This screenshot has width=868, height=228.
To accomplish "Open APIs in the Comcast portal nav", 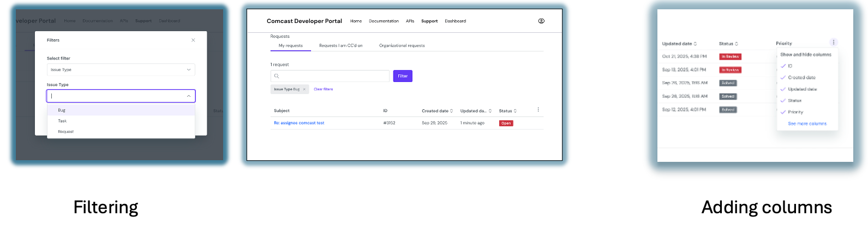I will (x=410, y=21).
